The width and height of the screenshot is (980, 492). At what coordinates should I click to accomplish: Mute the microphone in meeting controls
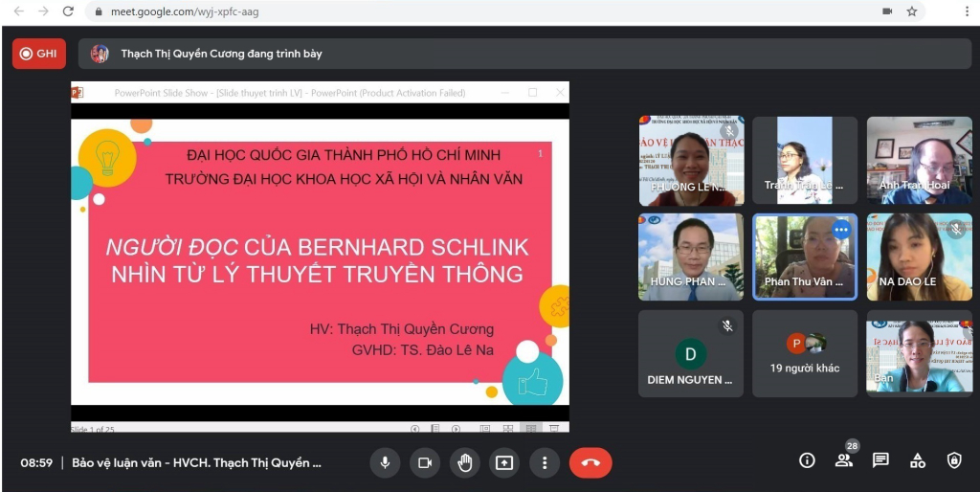coord(385,462)
